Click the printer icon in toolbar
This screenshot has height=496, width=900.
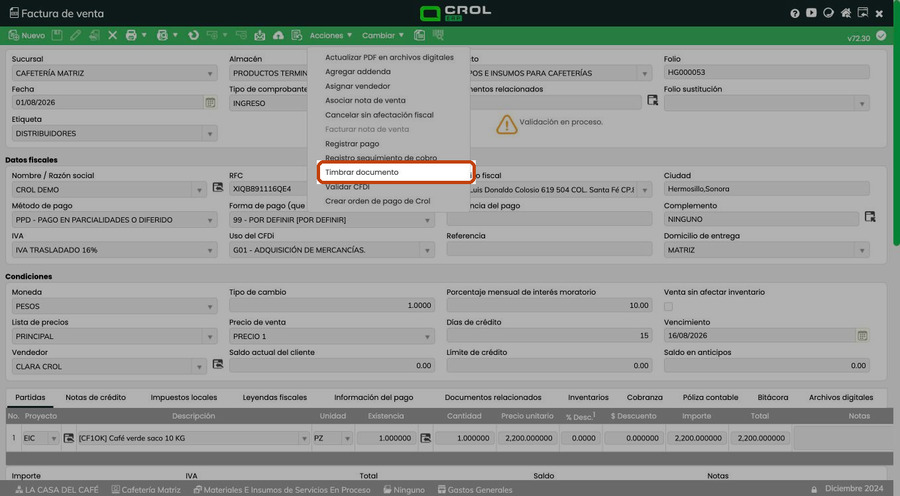(x=131, y=36)
